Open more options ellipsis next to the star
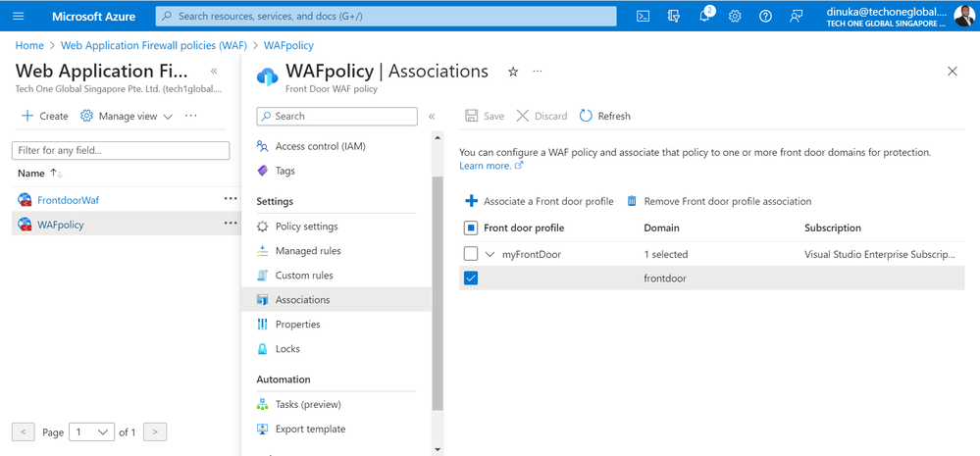The image size is (980, 456). click(x=538, y=72)
